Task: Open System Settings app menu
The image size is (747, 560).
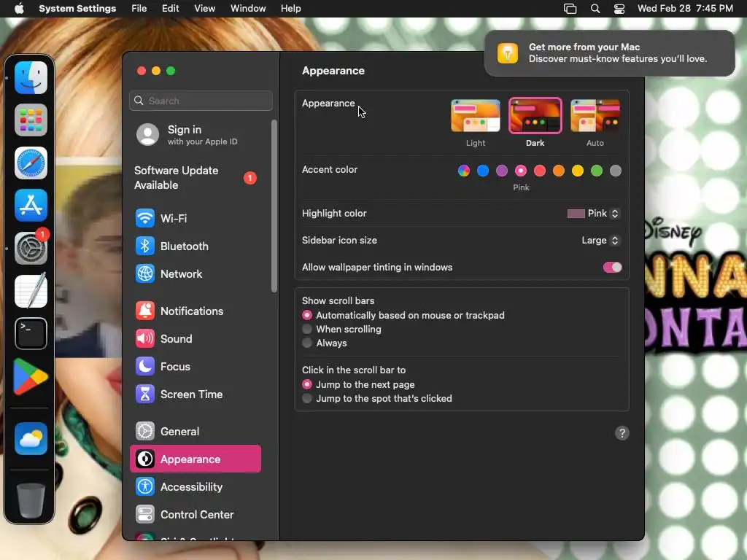Action: (x=77, y=9)
